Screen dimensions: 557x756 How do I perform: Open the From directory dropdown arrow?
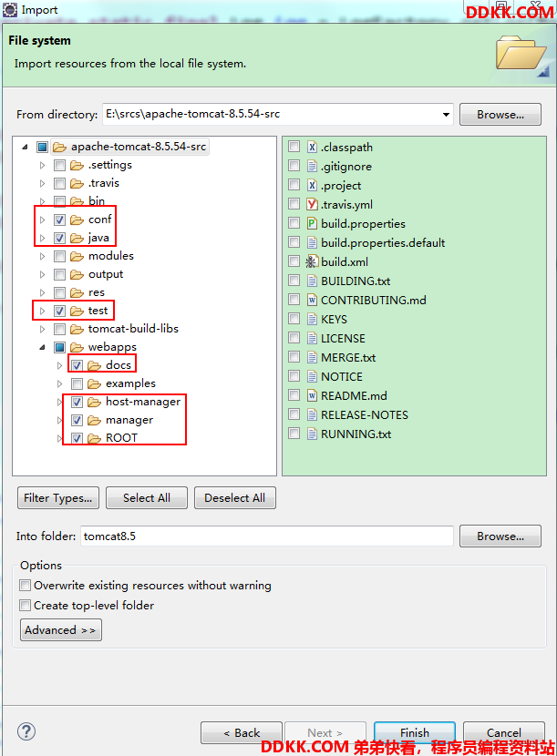446,114
